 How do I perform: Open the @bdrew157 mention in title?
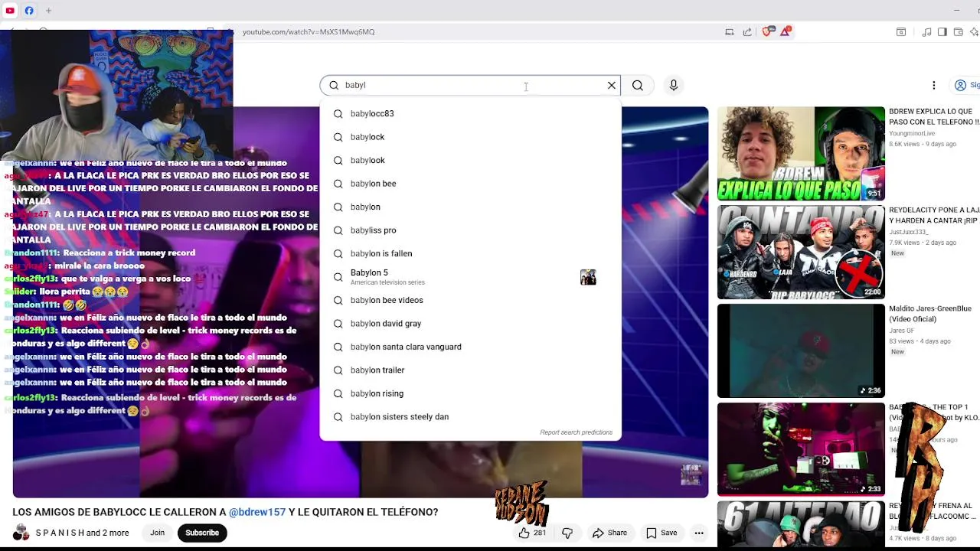[x=257, y=512]
